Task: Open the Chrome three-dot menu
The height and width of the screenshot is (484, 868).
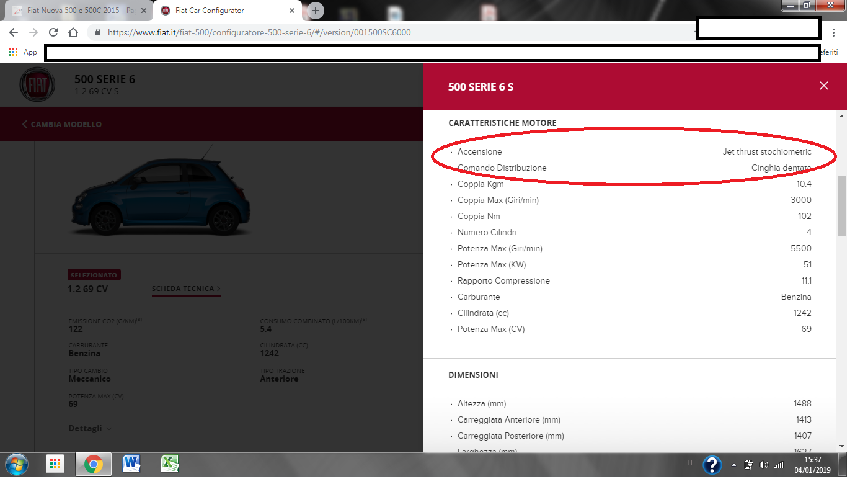Action: click(833, 32)
